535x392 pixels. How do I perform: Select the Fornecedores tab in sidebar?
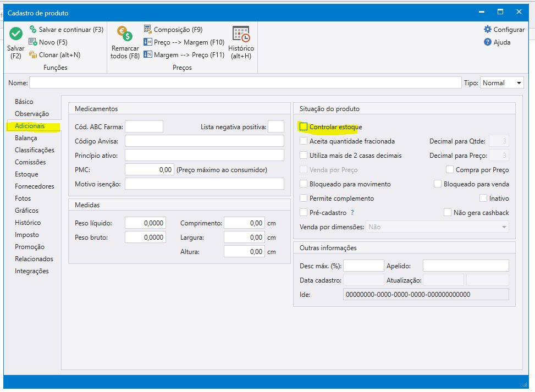(35, 186)
